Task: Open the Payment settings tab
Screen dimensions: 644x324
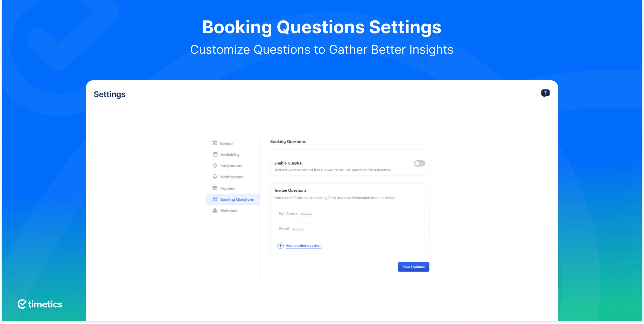Action: (x=233, y=188)
